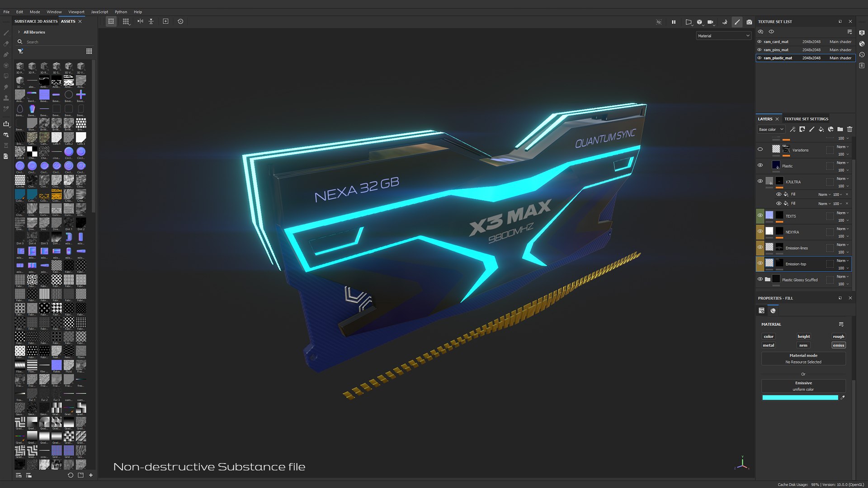Image resolution: width=868 pixels, height=488 pixels.
Task: Hide the Plastic layer
Action: [x=760, y=165]
